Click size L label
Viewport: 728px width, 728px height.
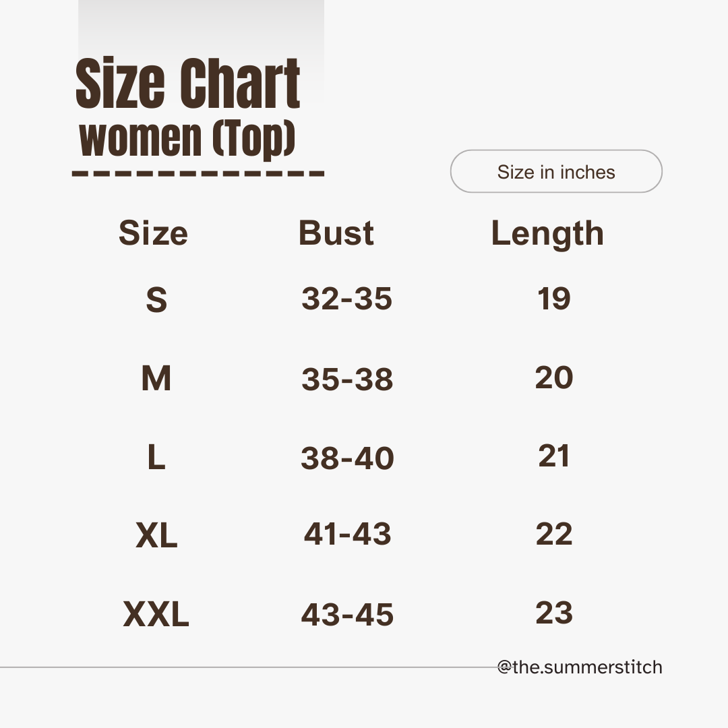156,457
